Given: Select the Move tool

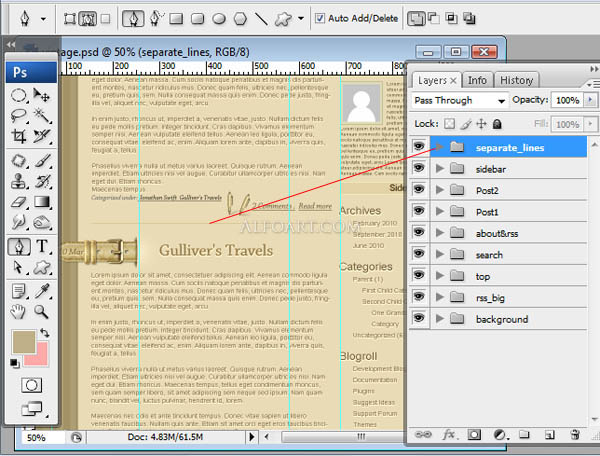Looking at the screenshot, I should coord(42,95).
